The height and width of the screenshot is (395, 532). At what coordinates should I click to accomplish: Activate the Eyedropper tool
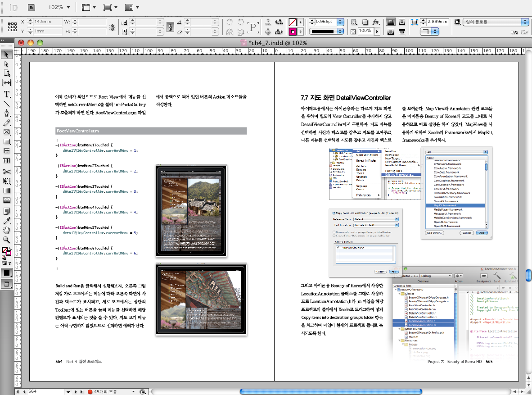pos(7,220)
